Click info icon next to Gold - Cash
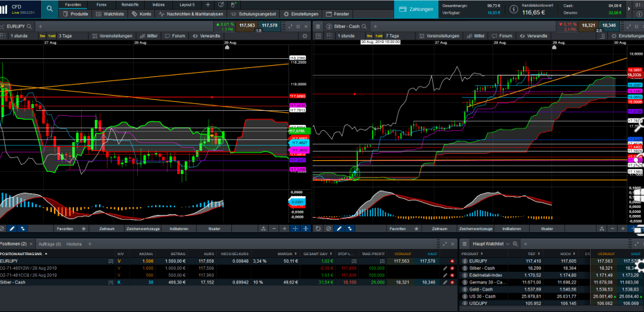Screen dimensions: 644x312 pos(465,289)
